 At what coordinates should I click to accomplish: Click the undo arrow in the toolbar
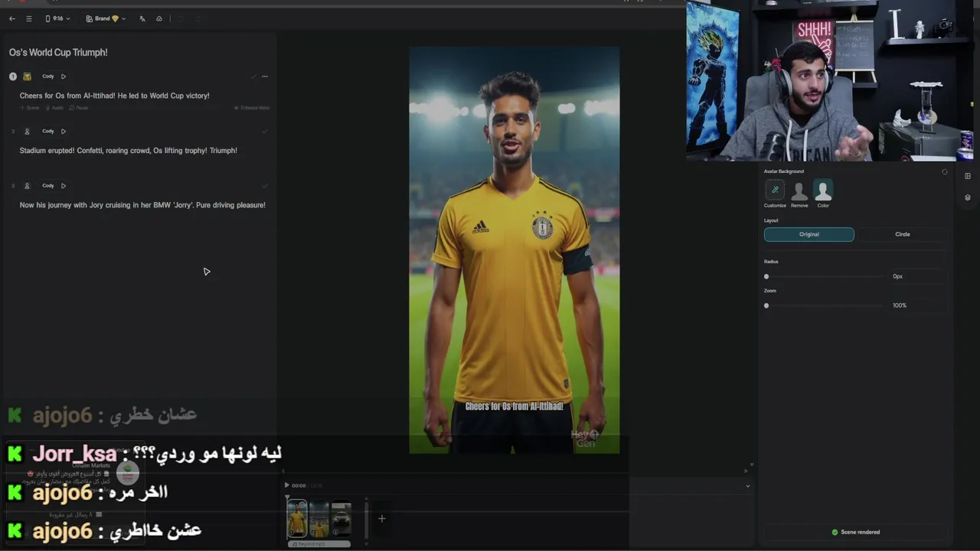click(181, 18)
